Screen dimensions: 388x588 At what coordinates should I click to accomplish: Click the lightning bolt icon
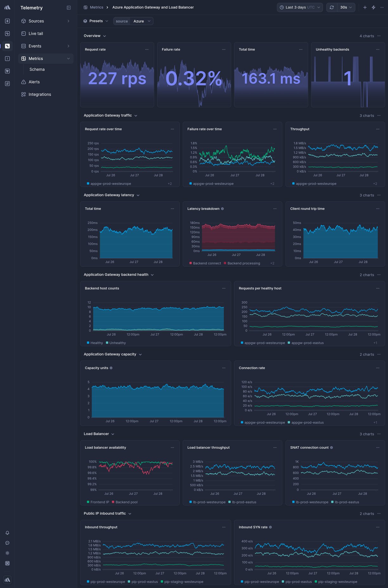[x=373, y=7]
